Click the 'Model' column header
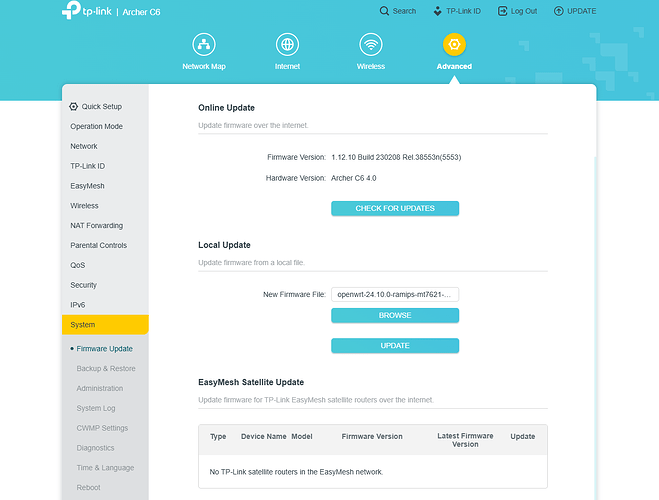Screen dimensions: 659x500 coord(302,437)
